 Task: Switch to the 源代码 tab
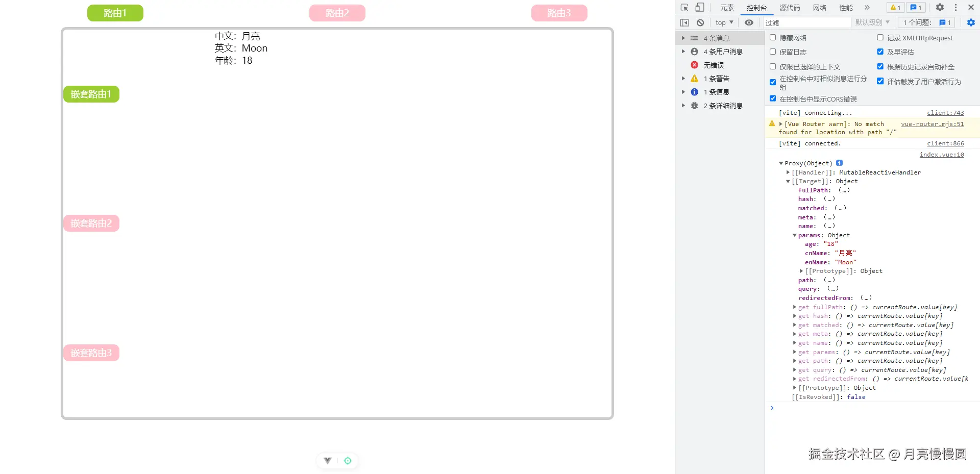point(790,8)
